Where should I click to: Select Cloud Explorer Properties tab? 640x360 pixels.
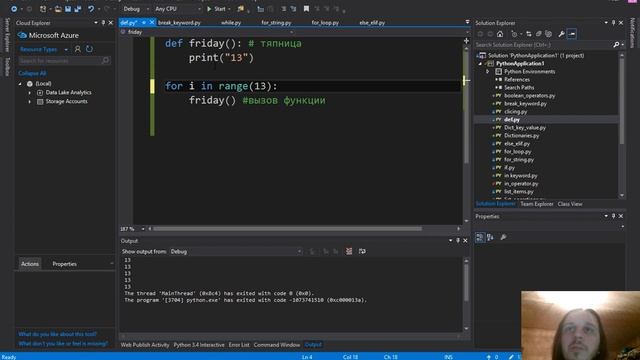[x=64, y=264]
